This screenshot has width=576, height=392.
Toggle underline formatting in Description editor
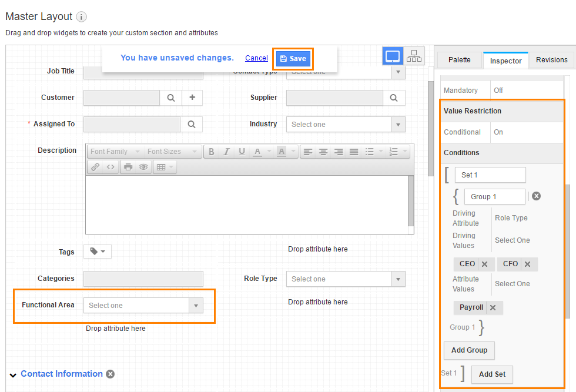click(242, 152)
